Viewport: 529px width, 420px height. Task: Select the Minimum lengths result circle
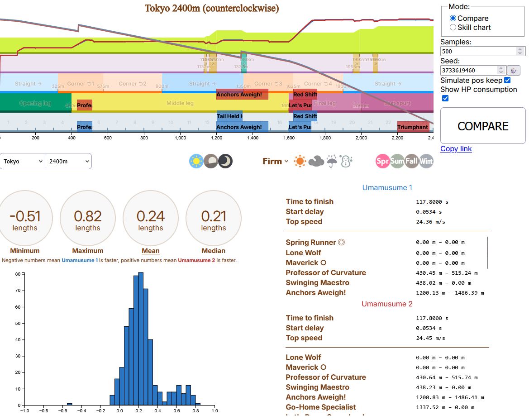point(25,218)
